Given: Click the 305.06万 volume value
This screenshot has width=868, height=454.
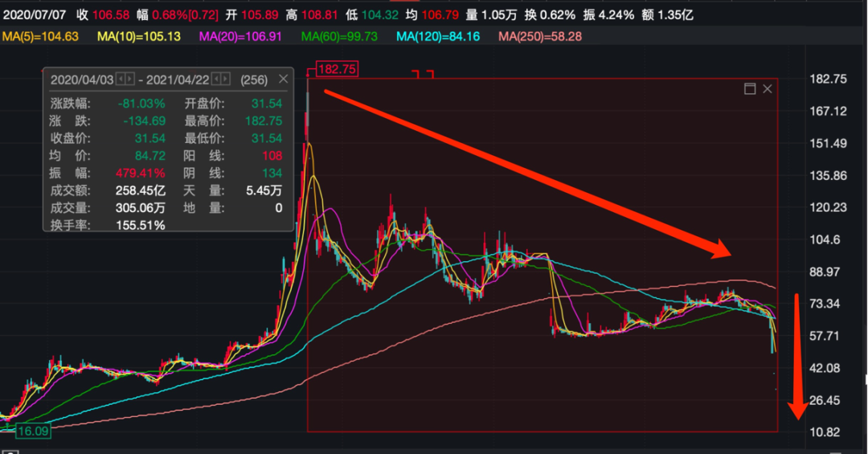Looking at the screenshot, I should (x=140, y=208).
